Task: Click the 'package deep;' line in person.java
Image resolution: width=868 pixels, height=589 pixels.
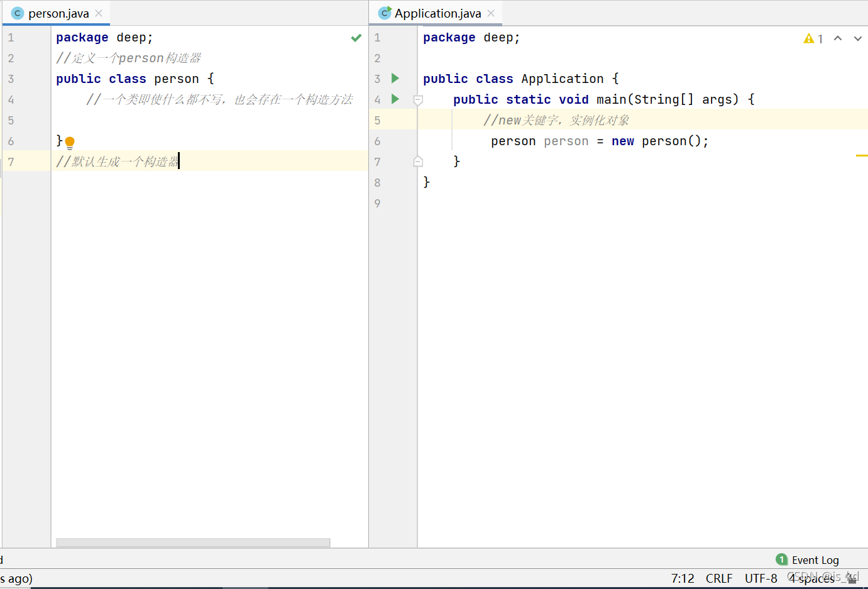Action: pyautogui.click(x=104, y=38)
